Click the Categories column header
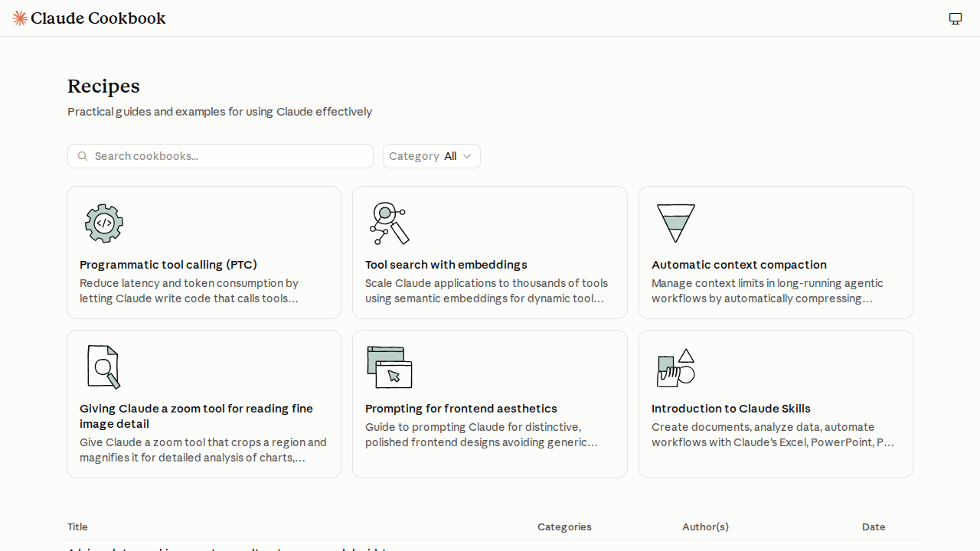The width and height of the screenshot is (980, 551). 564,527
